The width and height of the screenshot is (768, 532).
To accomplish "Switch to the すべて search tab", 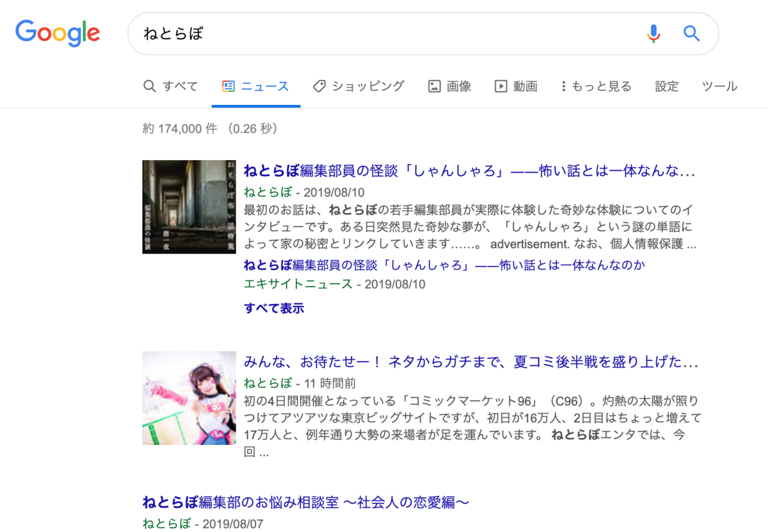I will (179, 86).
